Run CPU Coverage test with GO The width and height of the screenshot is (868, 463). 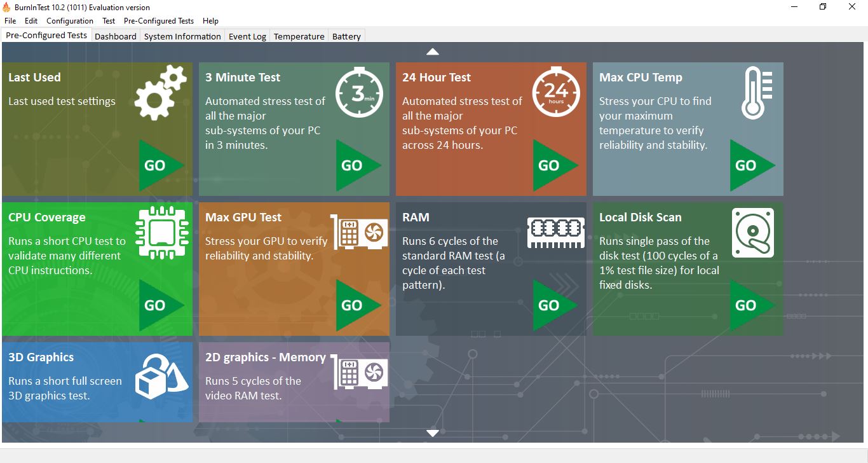pyautogui.click(x=161, y=305)
